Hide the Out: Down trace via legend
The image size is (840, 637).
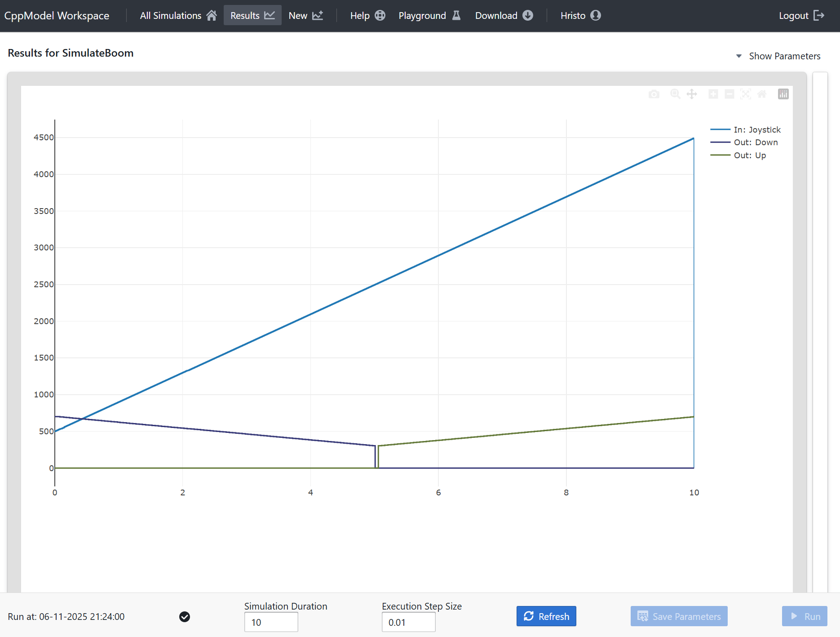pos(756,143)
